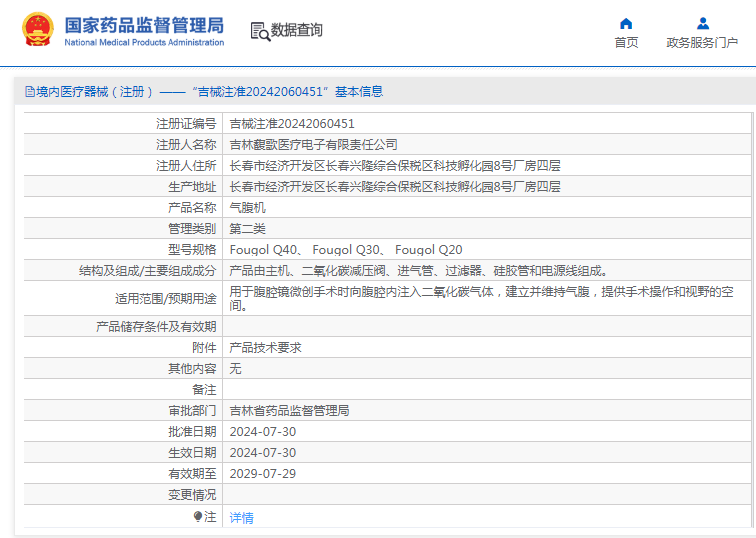Select 吉林馥歌医疗电子有限责任公司 registrant name
756x538 pixels.
click(313, 145)
